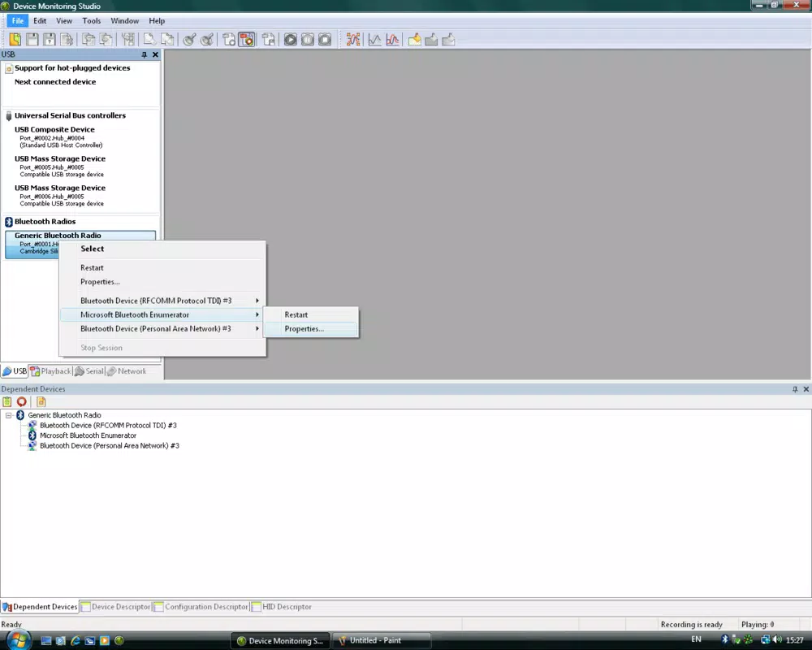Click Restart below Select in the context menu
Screen dimensions: 812x650
[163, 268]
